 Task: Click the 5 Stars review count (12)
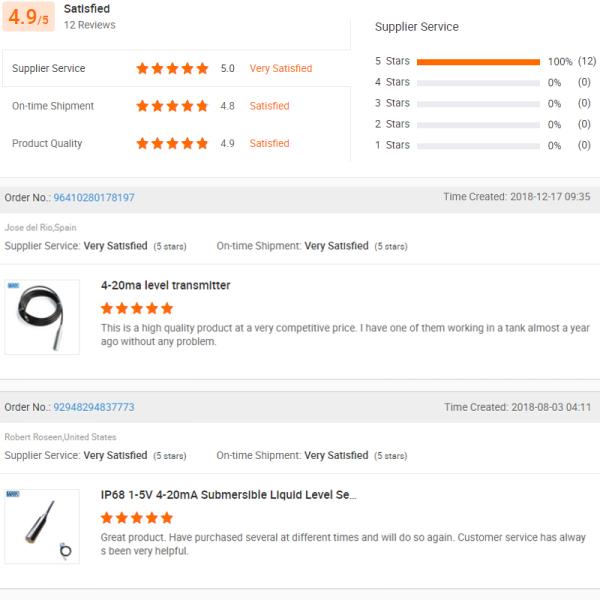click(586, 62)
